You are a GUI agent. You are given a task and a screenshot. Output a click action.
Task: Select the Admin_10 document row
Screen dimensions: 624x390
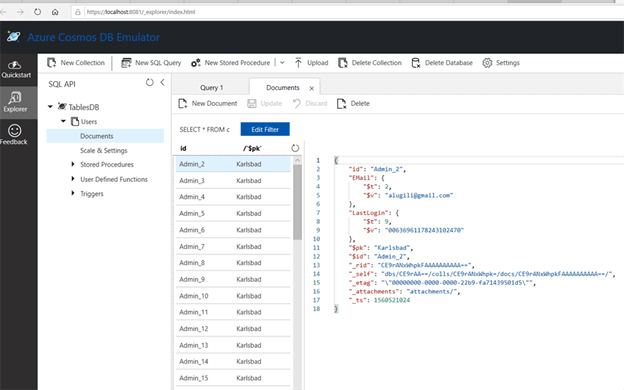click(x=233, y=296)
